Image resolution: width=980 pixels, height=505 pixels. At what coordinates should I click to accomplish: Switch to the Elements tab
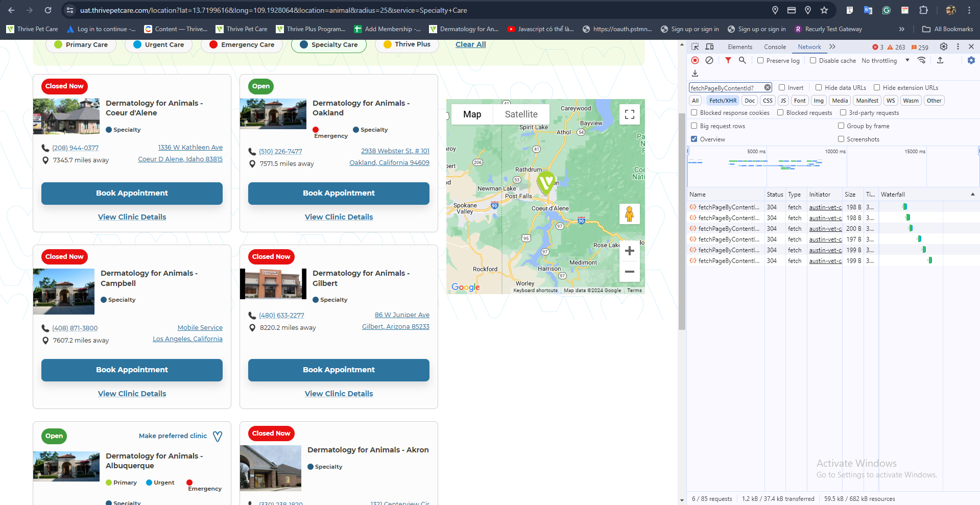coord(740,46)
